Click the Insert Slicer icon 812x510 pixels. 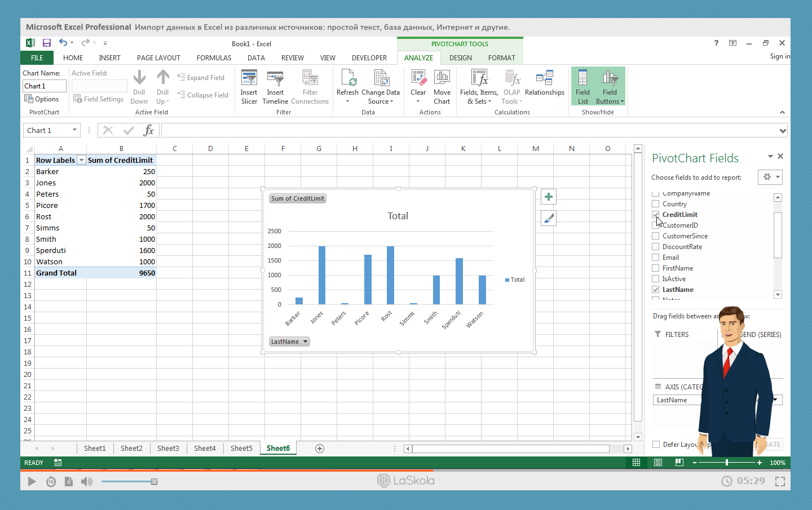pyautogui.click(x=249, y=78)
